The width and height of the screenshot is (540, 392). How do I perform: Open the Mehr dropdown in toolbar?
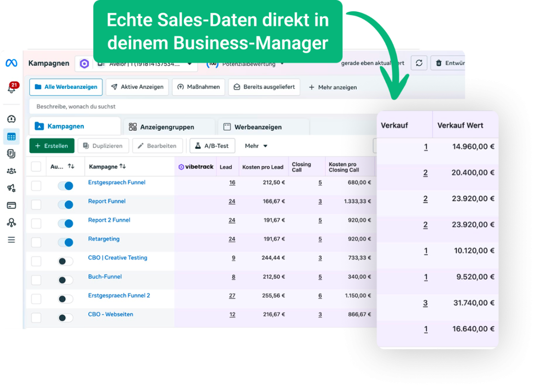[256, 146]
